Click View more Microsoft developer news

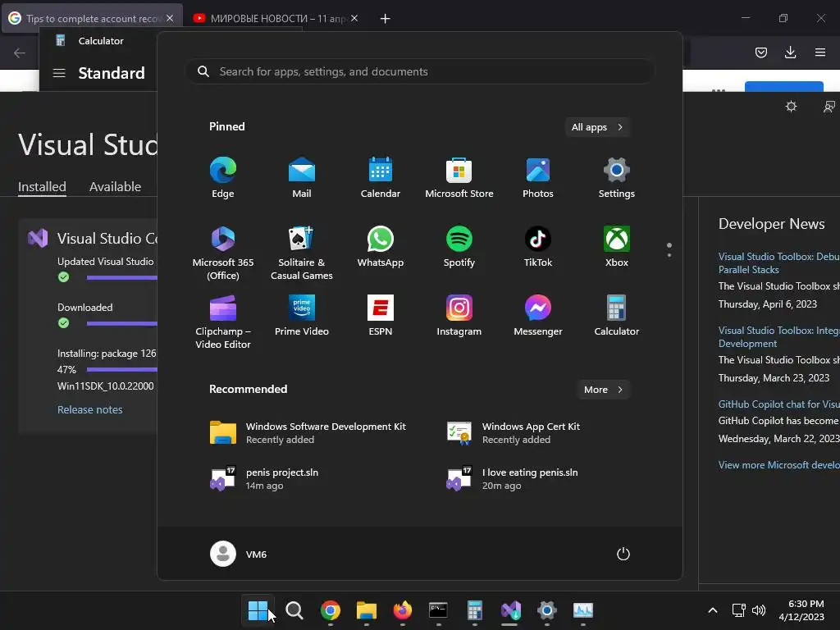pos(779,465)
